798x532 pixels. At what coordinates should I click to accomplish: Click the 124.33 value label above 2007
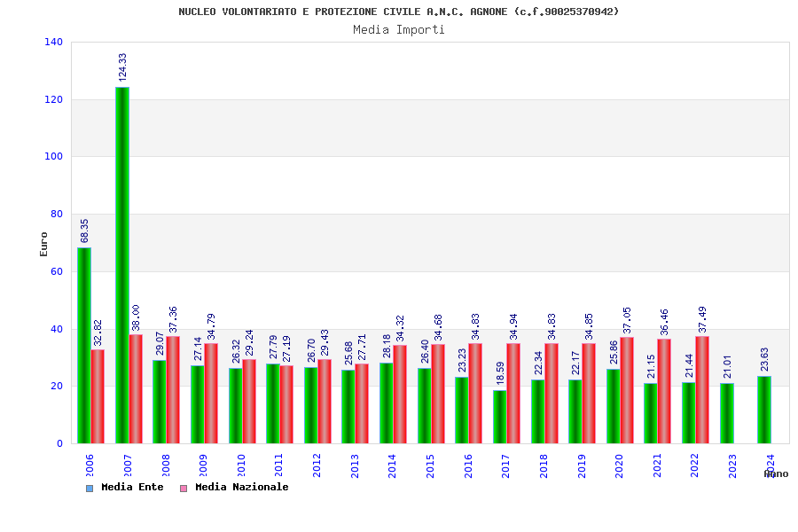coord(122,67)
